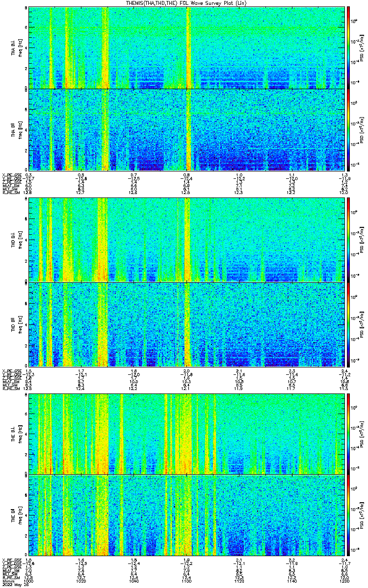The width and height of the screenshot is (368, 588).
Task: Click the THE B-parallel PSD color bar
Action: 348,515
